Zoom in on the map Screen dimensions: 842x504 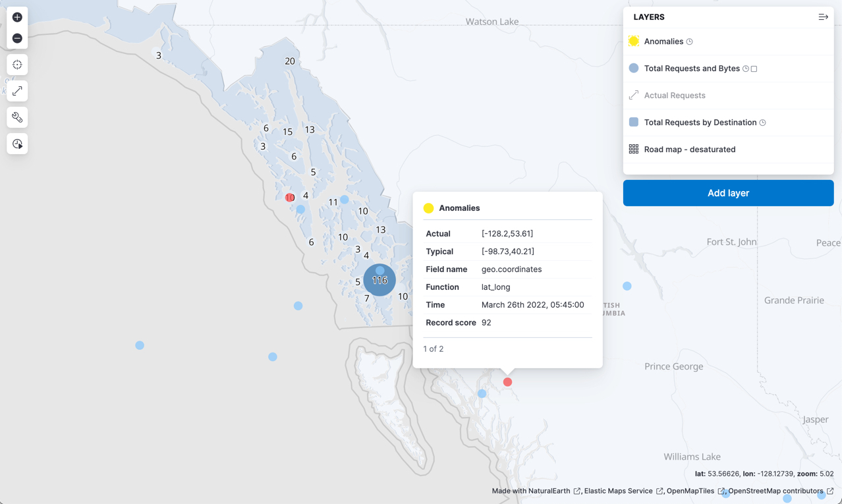point(17,17)
